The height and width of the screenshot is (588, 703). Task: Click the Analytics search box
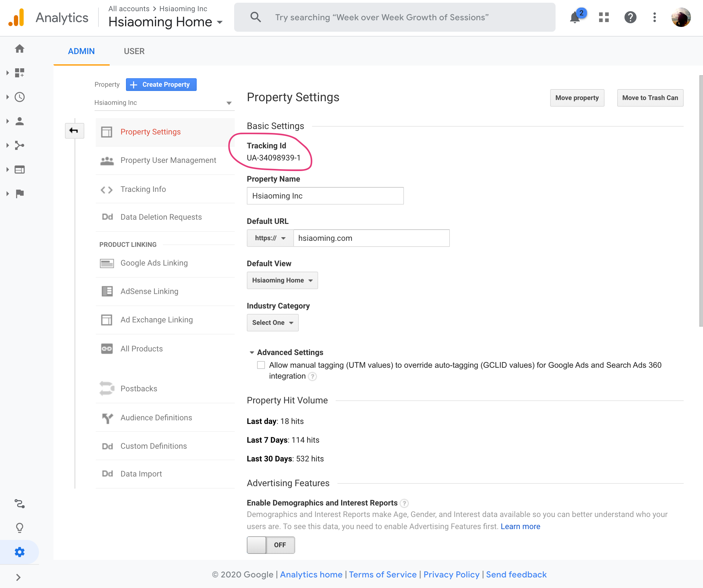click(394, 18)
